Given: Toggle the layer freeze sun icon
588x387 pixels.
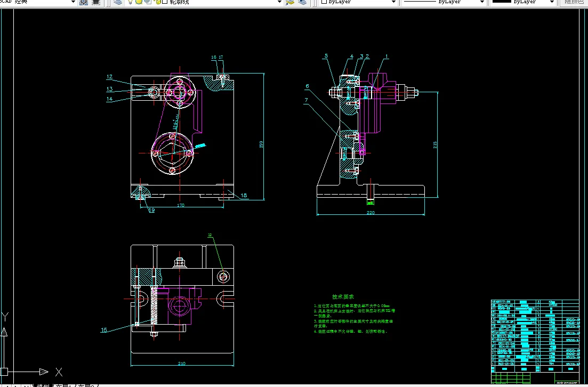Looking at the screenshot, I should pyautogui.click(x=139, y=2).
